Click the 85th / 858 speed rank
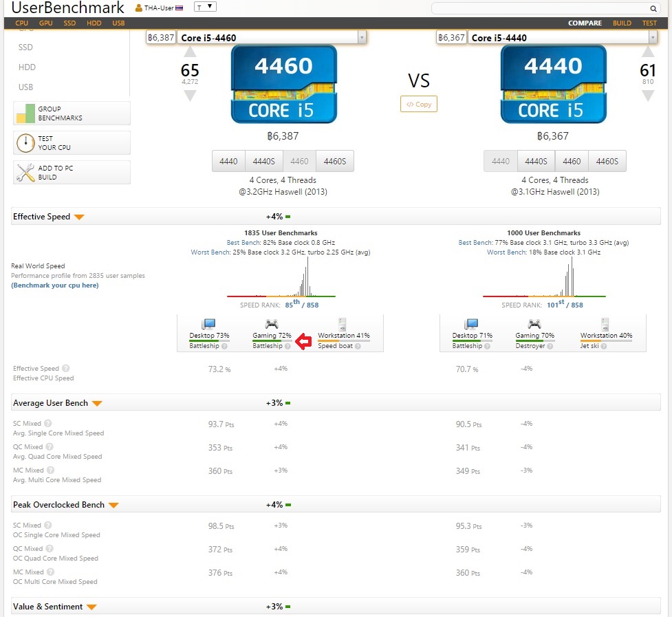 point(302,304)
